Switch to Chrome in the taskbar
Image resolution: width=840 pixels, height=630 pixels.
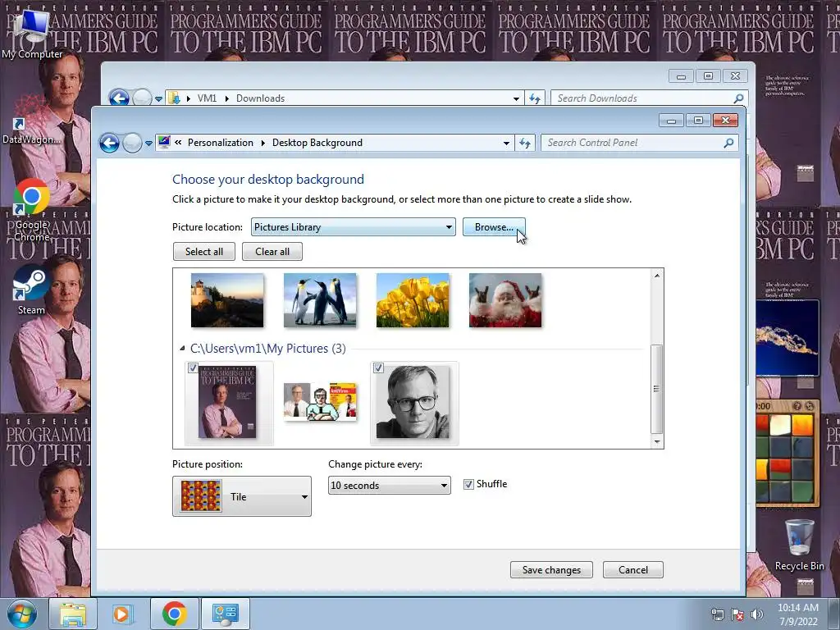point(174,614)
